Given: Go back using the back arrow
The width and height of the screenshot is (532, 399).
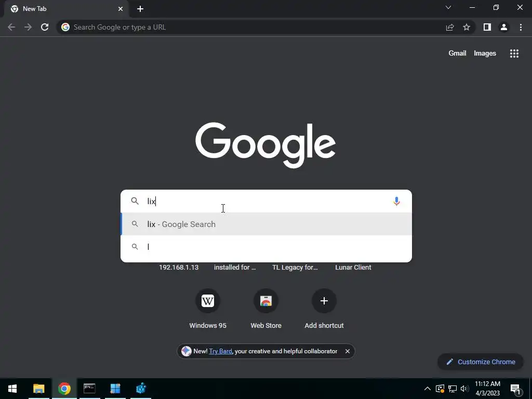Looking at the screenshot, I should coord(11,27).
